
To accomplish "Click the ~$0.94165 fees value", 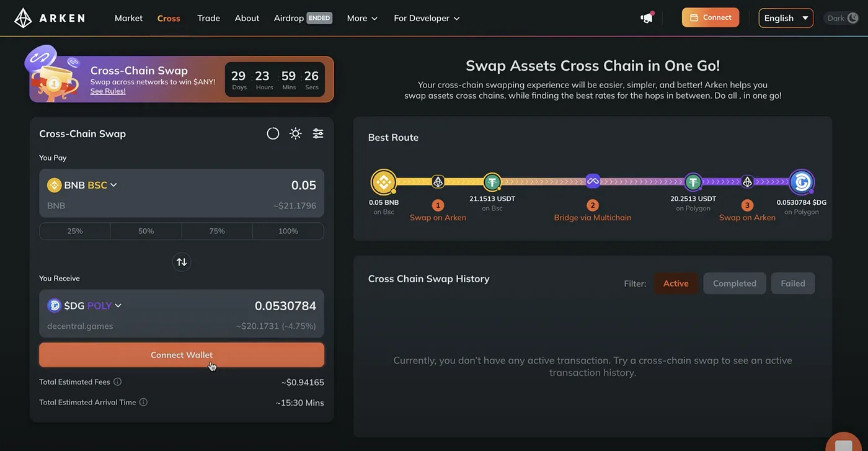I will [303, 382].
